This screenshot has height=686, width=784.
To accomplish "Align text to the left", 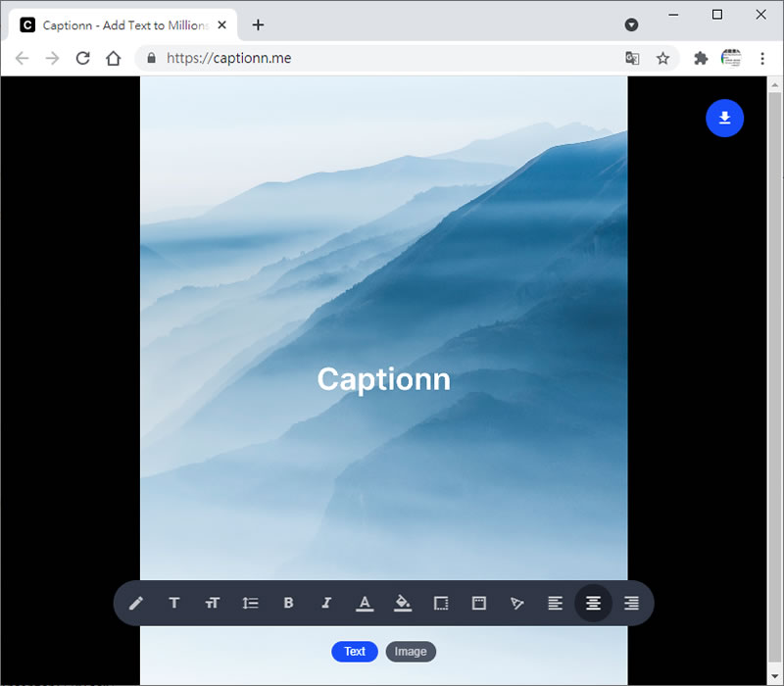I will point(555,603).
